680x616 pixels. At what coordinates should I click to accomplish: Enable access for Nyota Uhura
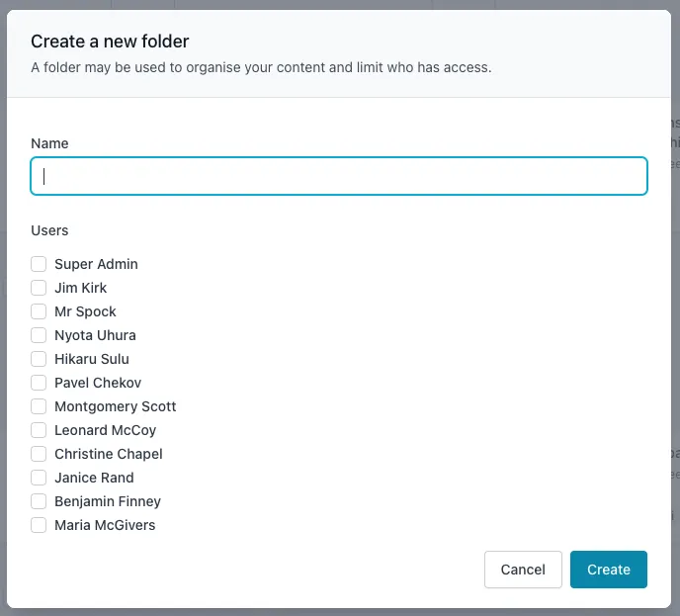pyautogui.click(x=39, y=335)
